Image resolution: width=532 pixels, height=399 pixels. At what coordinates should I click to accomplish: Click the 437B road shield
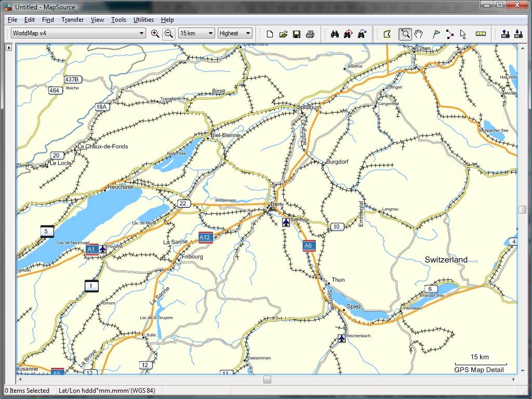point(72,79)
